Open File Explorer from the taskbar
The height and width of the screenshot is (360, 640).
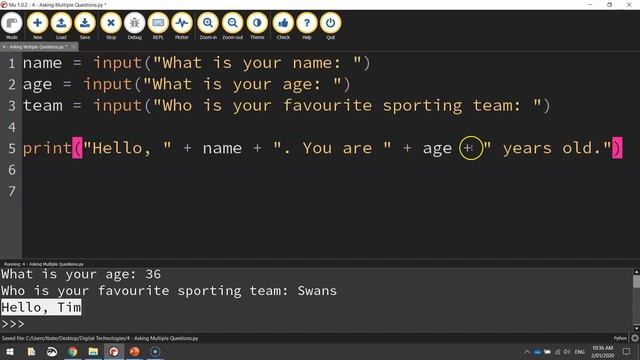click(93, 351)
